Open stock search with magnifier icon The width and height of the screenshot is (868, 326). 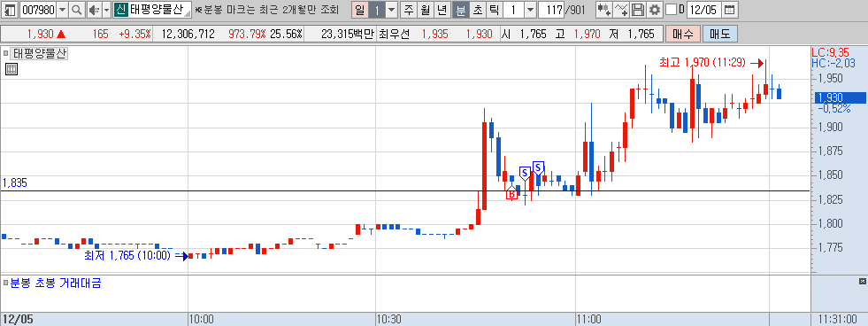pyautogui.click(x=76, y=10)
